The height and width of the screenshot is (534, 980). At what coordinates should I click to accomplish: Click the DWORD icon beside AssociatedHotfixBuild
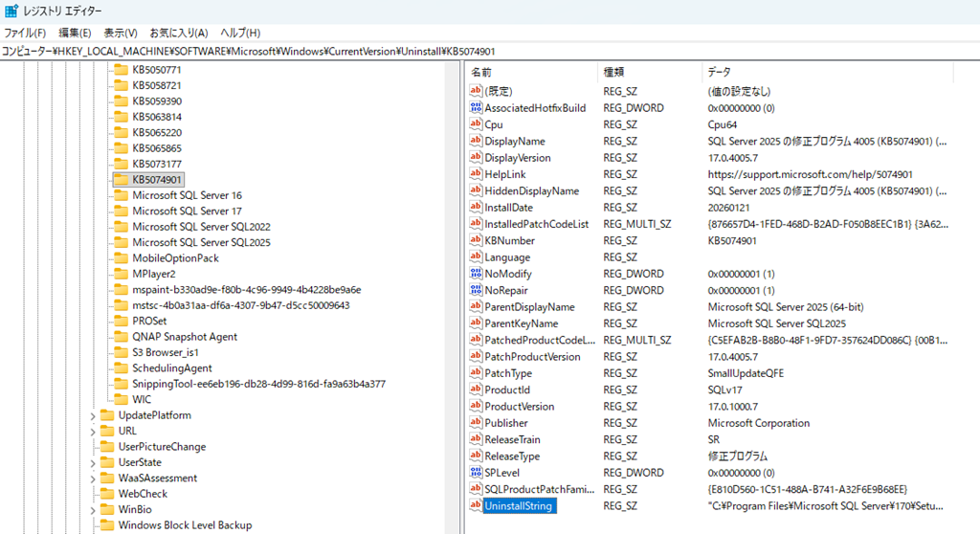coord(476,108)
